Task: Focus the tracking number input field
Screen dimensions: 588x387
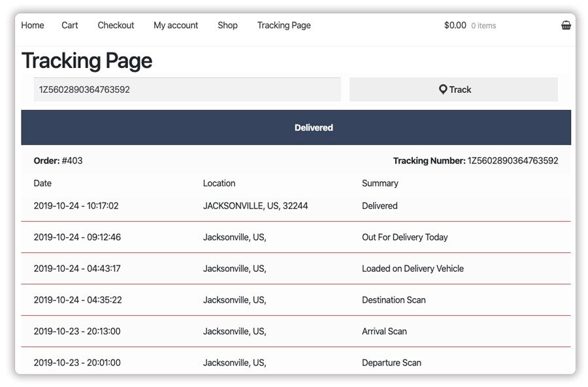Action: pyautogui.click(x=187, y=90)
